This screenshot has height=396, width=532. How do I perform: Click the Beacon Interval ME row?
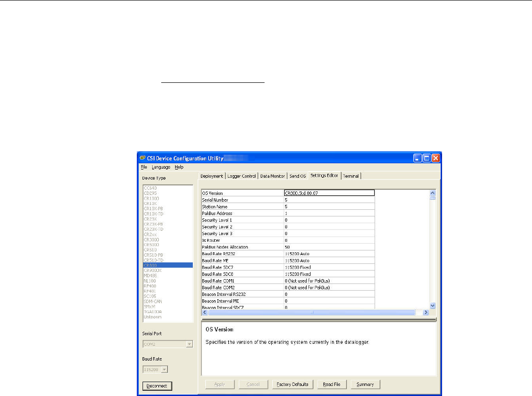tap(288, 301)
